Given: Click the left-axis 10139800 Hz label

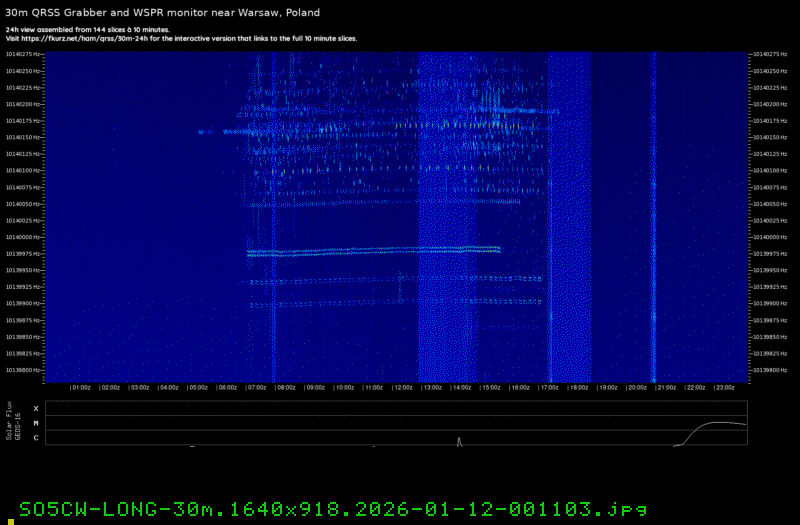Looking at the screenshot, I should click(22, 370).
